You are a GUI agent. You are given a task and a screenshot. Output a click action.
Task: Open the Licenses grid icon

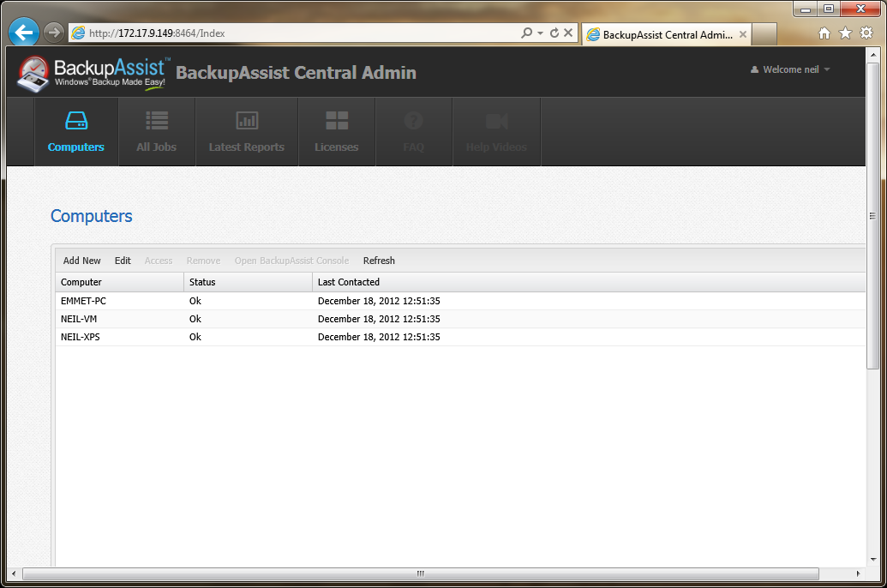click(x=337, y=121)
